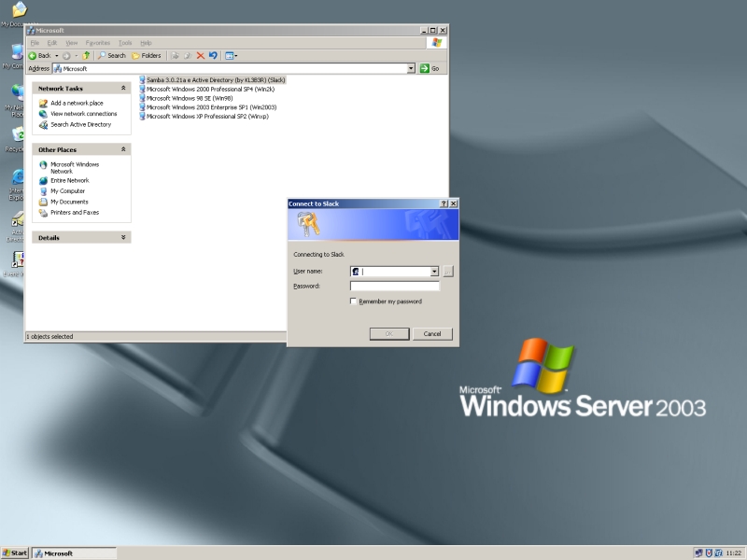Image resolution: width=747 pixels, height=560 pixels.
Task: Click View network connections link
Action: tap(84, 114)
